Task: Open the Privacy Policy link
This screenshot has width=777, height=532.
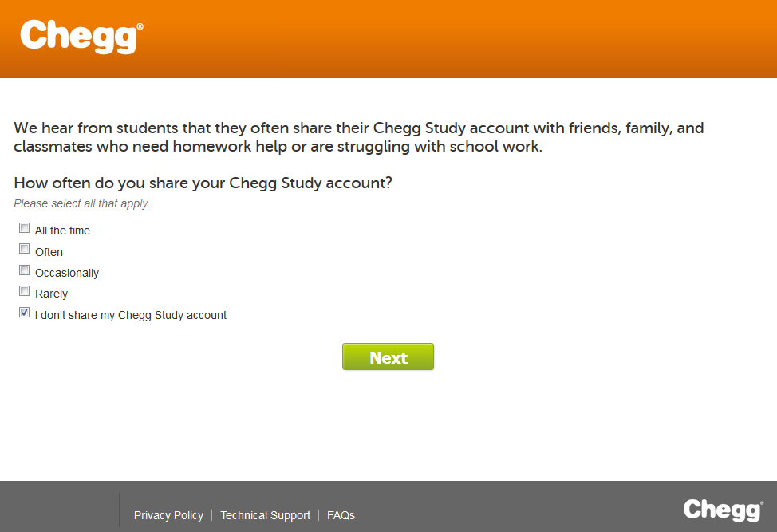Action: coord(168,515)
